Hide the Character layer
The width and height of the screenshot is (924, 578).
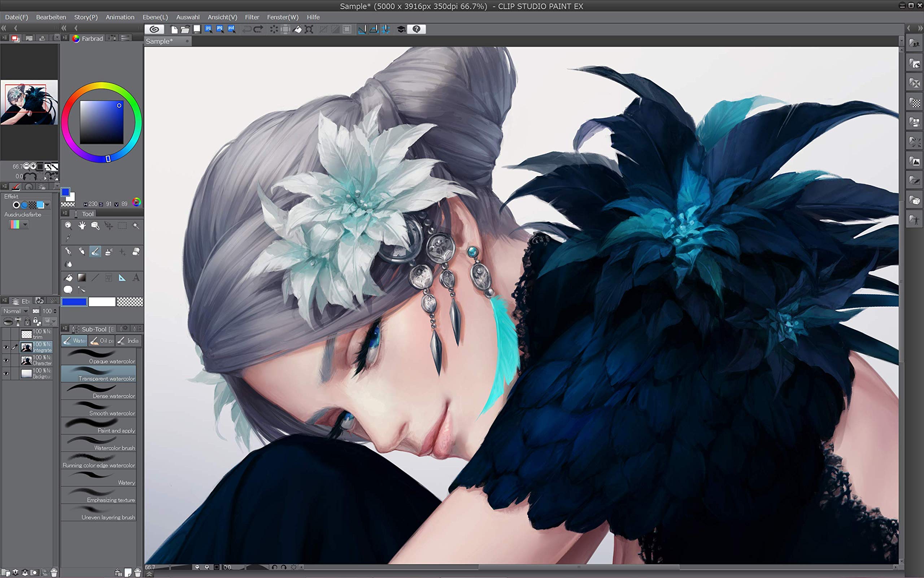tap(6, 361)
